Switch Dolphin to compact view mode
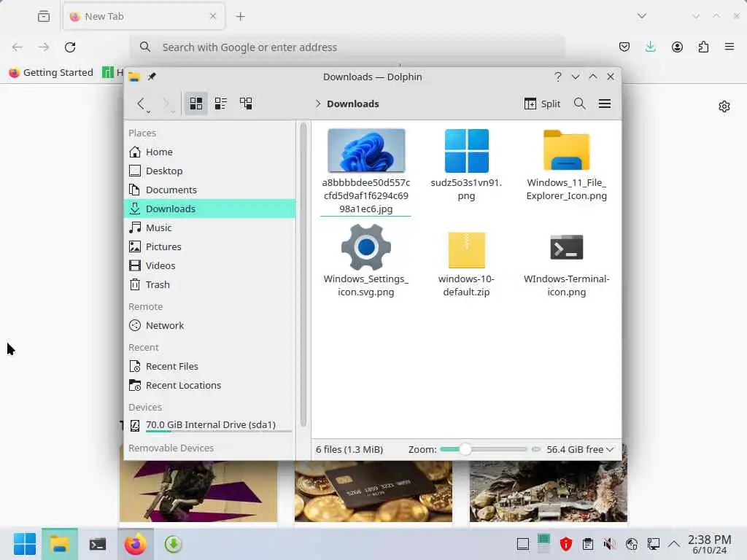This screenshot has height=560, width=747. [x=220, y=104]
